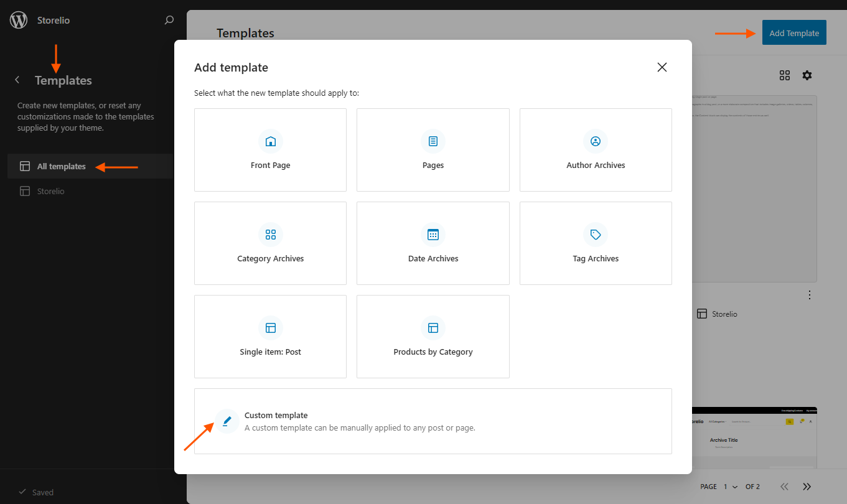The height and width of the screenshot is (504, 847).
Task: Open view options gear icon
Action: [807, 75]
